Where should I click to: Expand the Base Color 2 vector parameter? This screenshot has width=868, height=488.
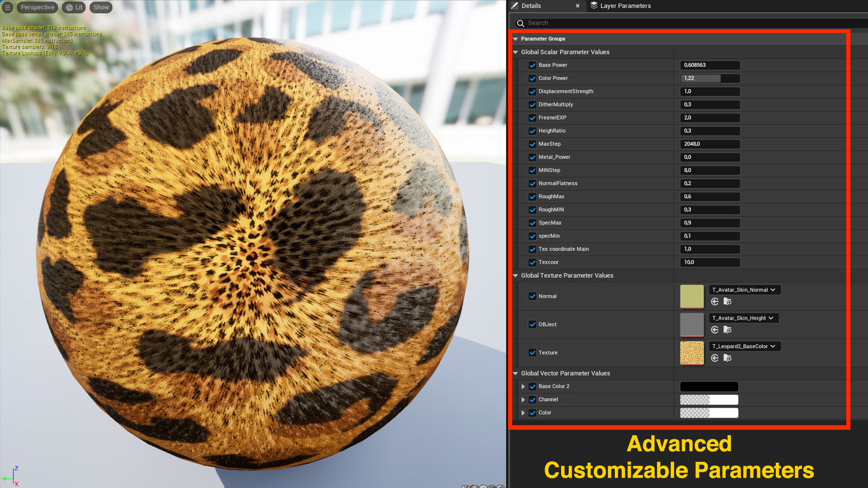(x=523, y=387)
